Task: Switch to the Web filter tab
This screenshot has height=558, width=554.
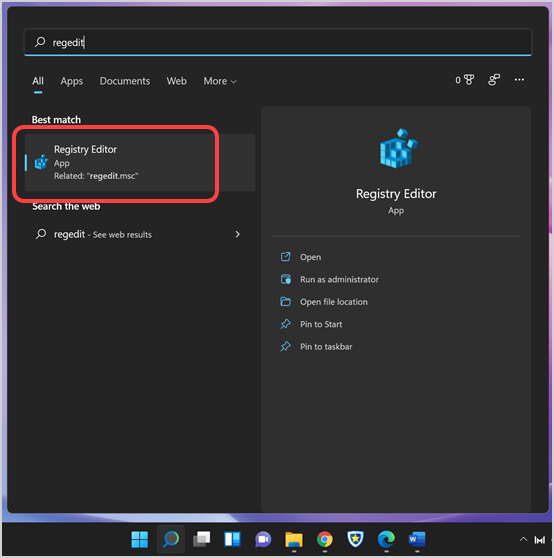Action: (x=176, y=81)
